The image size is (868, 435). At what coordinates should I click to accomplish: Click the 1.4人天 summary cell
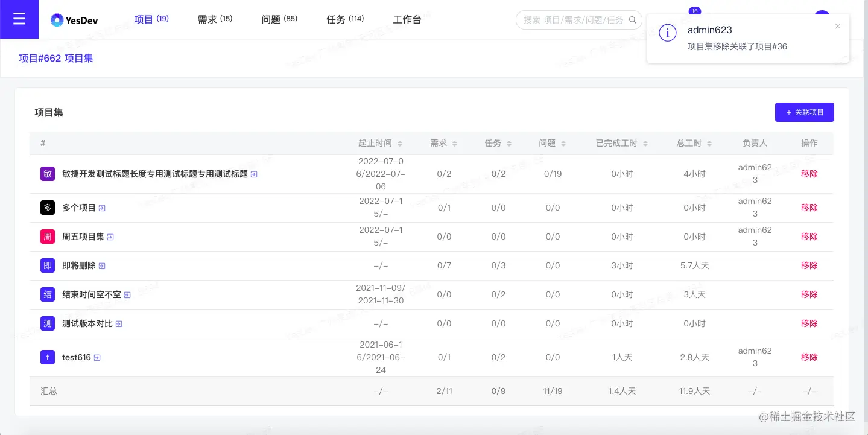pos(622,391)
